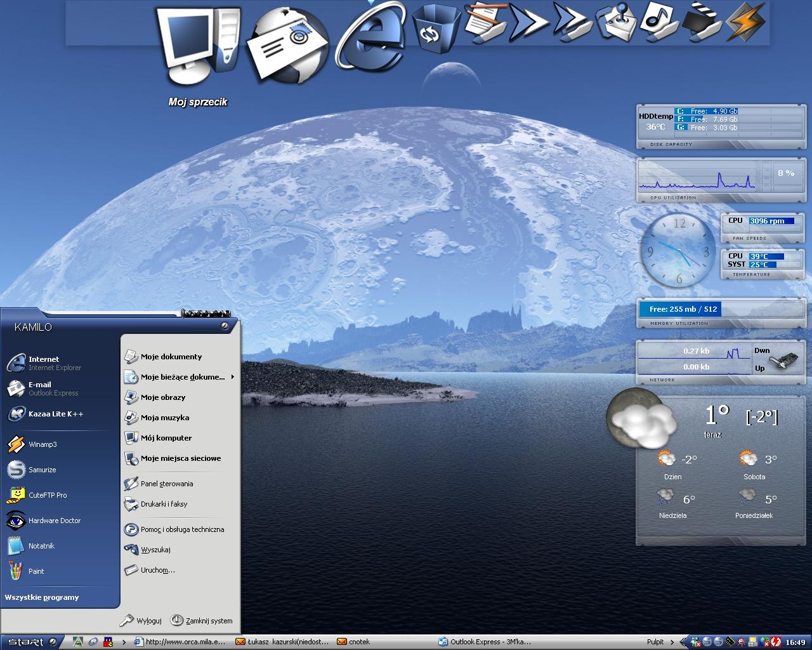Viewport: 812px width, 650px height.
Task: Open Moje dokumenty folder
Action: pyautogui.click(x=180, y=357)
